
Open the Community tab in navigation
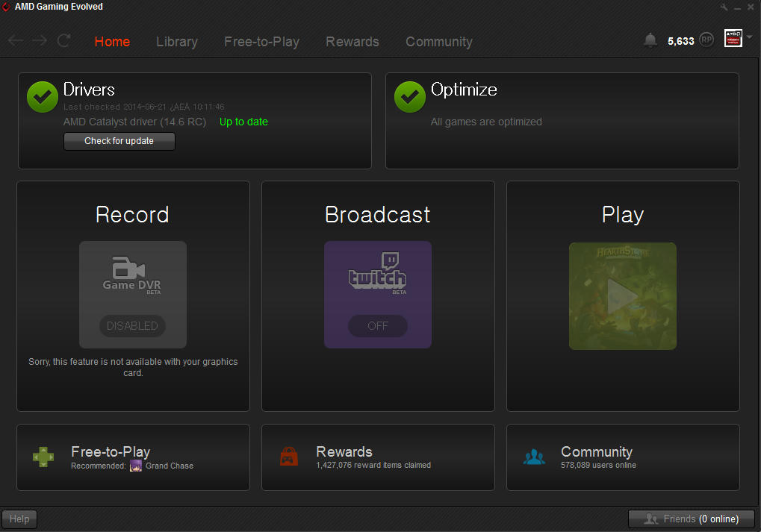point(439,42)
